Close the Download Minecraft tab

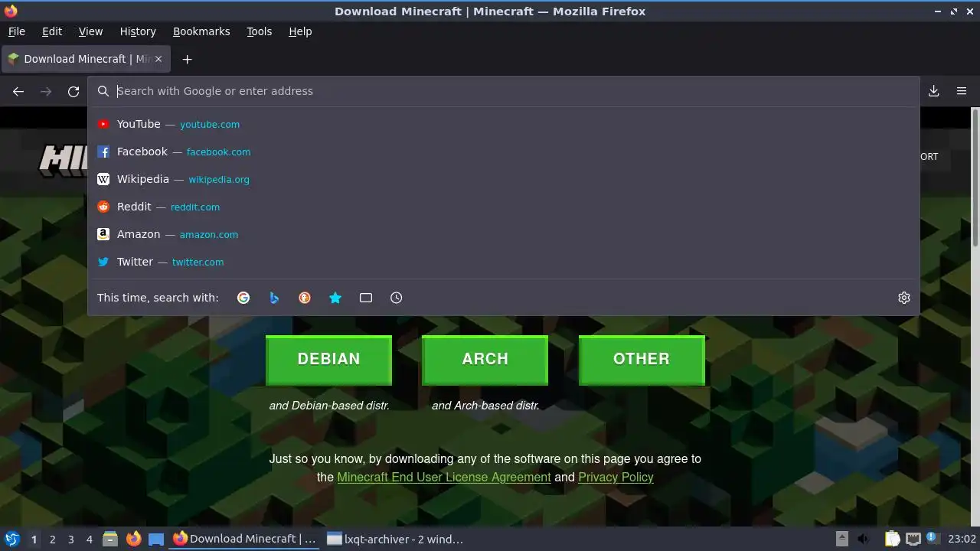point(158,59)
